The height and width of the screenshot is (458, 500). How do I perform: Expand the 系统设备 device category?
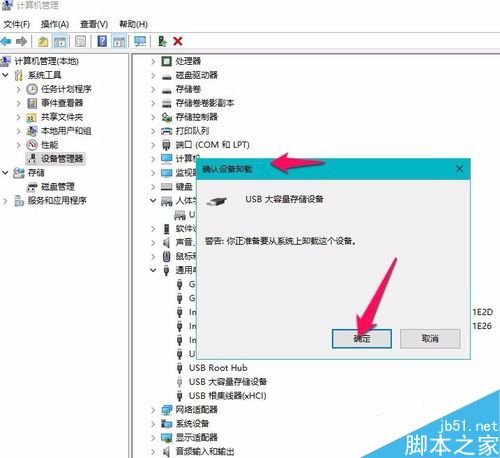(x=153, y=424)
